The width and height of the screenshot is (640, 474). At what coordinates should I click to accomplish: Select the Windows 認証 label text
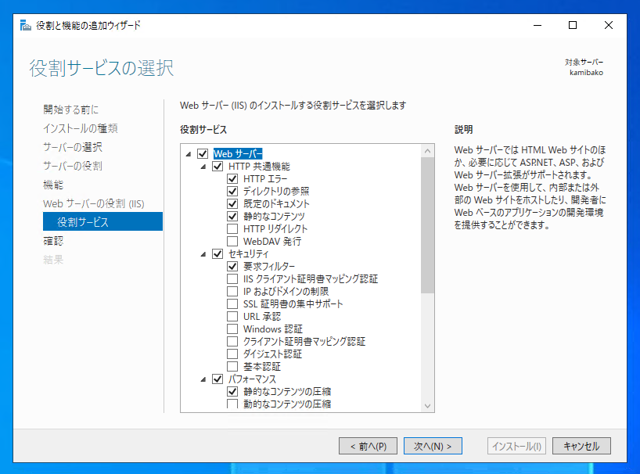[273, 329]
